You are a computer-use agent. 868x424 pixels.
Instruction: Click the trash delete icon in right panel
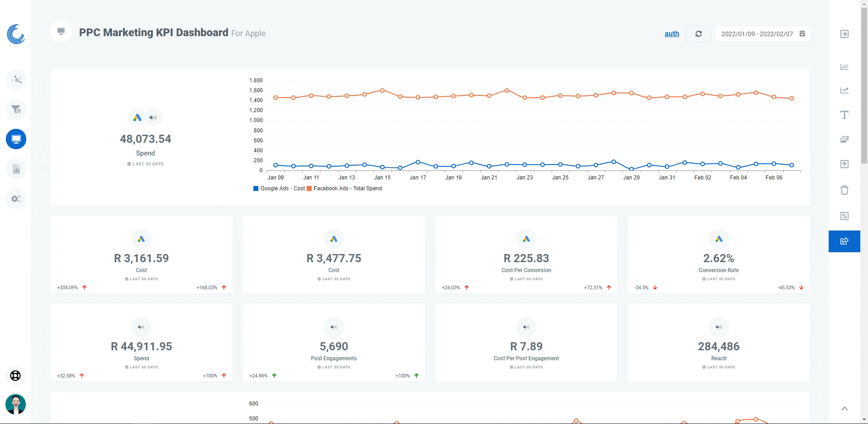coord(844,190)
